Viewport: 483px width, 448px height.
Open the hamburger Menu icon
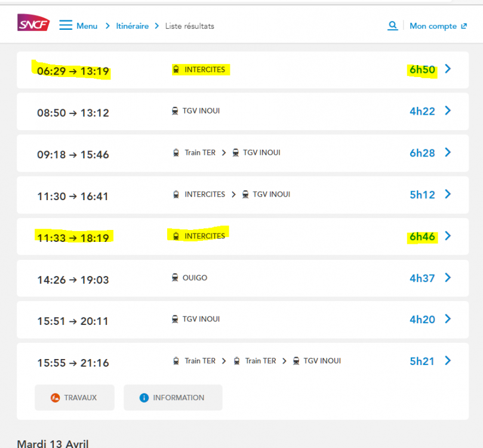coord(66,26)
